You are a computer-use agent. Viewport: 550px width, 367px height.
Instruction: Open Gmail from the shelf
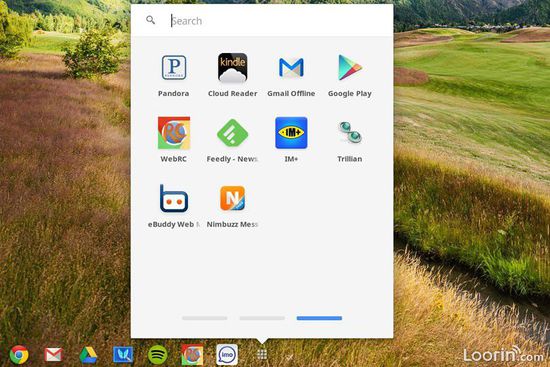tap(53, 355)
